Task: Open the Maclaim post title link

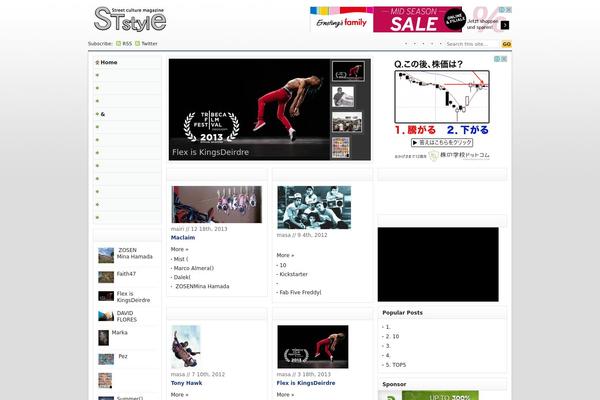Action: tap(183, 238)
